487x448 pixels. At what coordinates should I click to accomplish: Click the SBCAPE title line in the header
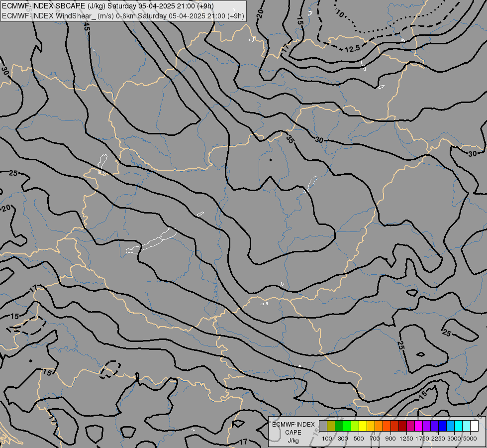[x=108, y=6]
